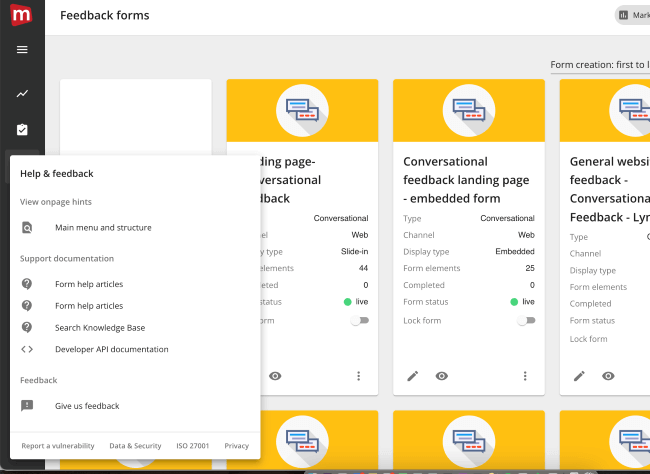Toggle Lock form on embedded form card

526,321
